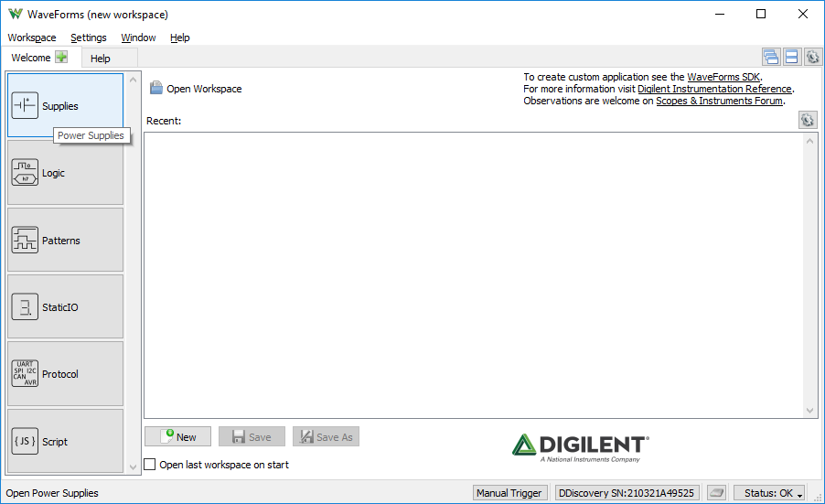825x504 pixels.
Task: Click the Save button
Action: coord(252,436)
